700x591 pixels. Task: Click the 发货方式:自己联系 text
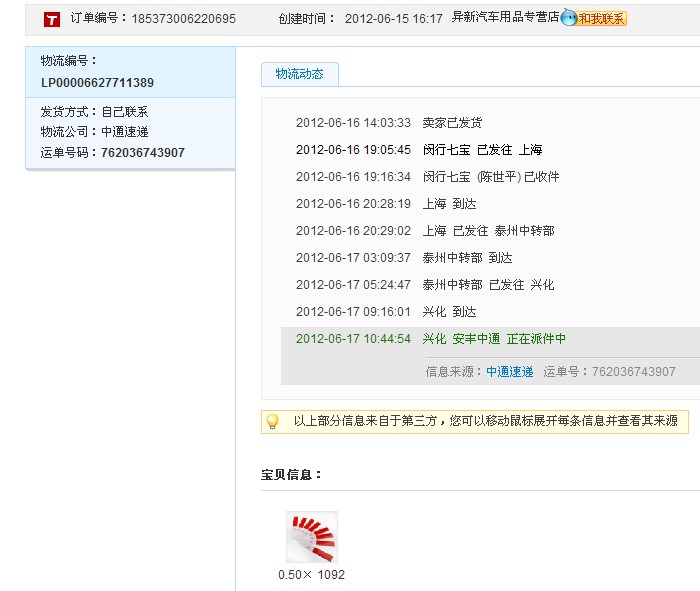click(x=94, y=112)
